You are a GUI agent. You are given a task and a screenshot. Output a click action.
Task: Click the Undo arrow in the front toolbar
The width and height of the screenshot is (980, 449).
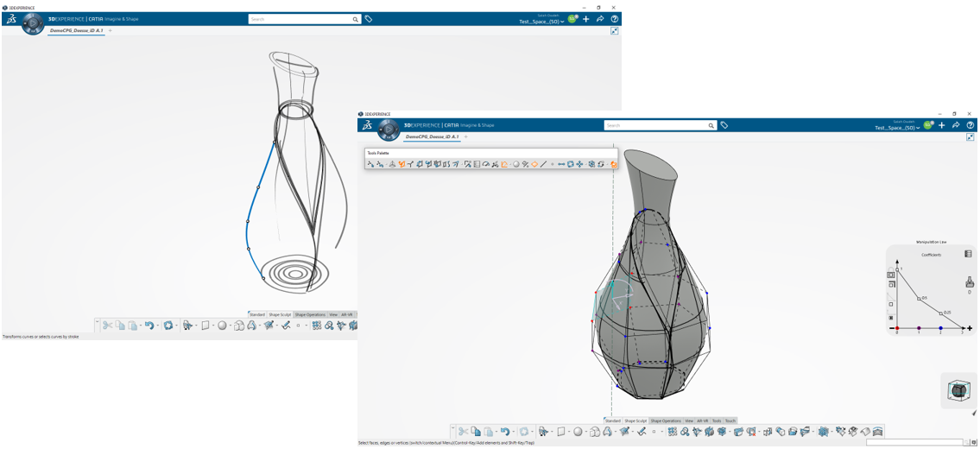[505, 432]
